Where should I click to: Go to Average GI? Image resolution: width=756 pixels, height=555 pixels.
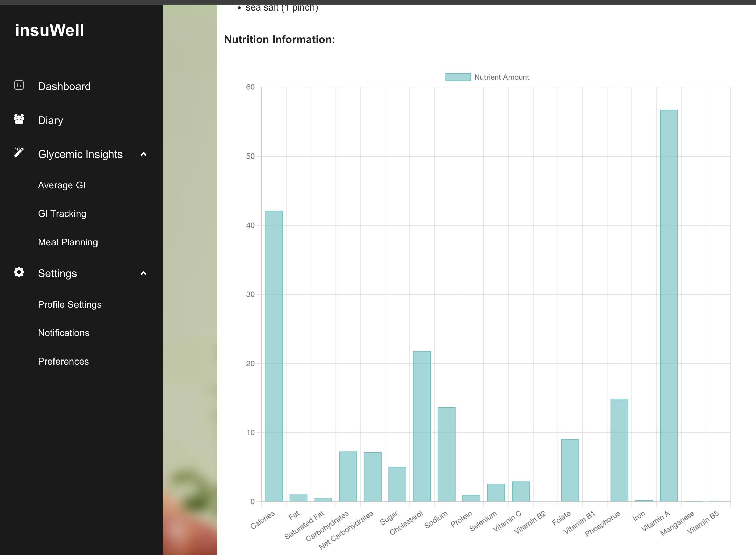tap(62, 185)
